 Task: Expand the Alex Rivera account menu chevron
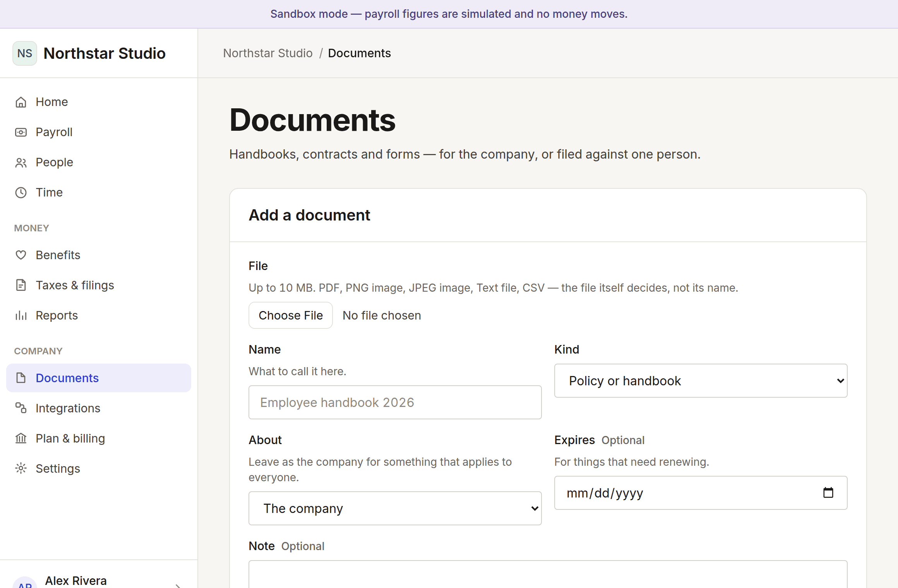tap(178, 585)
